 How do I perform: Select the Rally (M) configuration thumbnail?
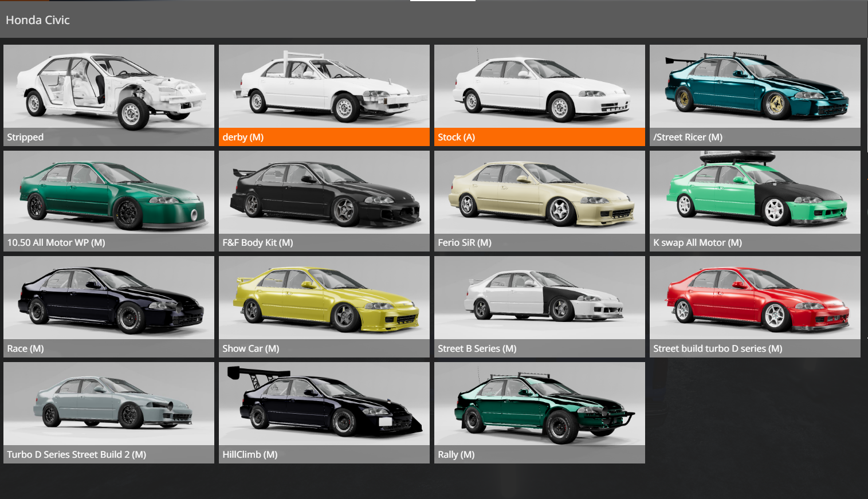pos(540,412)
